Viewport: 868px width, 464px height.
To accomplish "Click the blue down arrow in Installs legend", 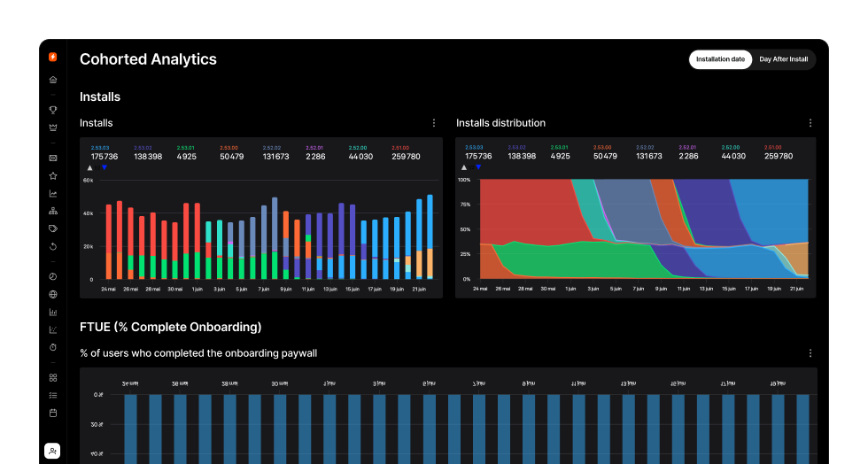I will click(x=104, y=167).
